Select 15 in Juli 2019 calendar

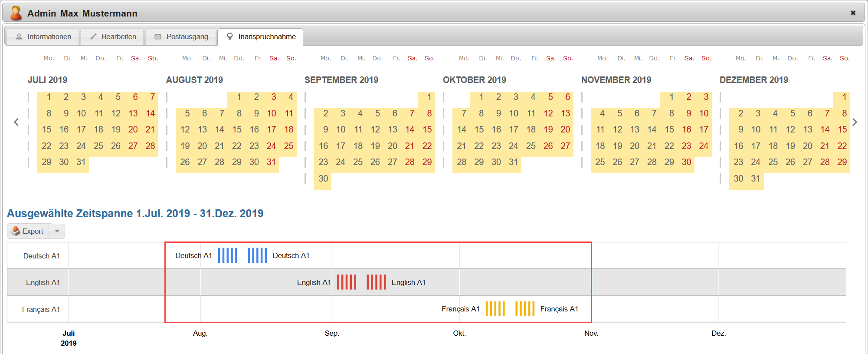point(47,129)
